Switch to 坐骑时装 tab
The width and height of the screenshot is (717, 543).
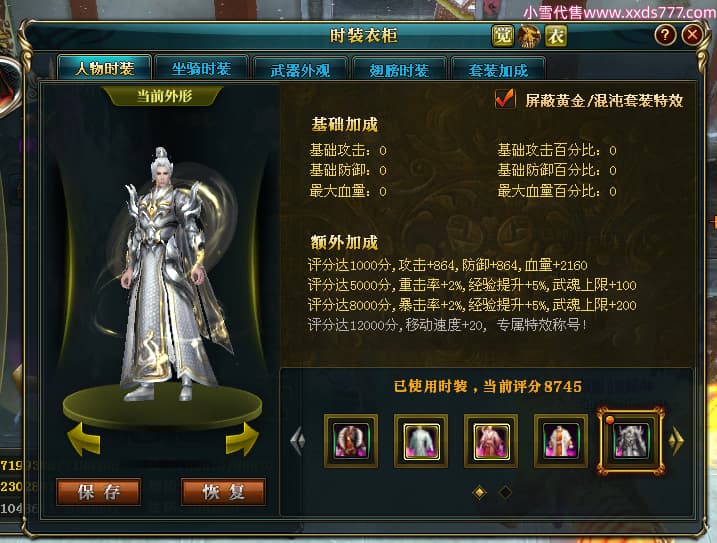click(201, 69)
